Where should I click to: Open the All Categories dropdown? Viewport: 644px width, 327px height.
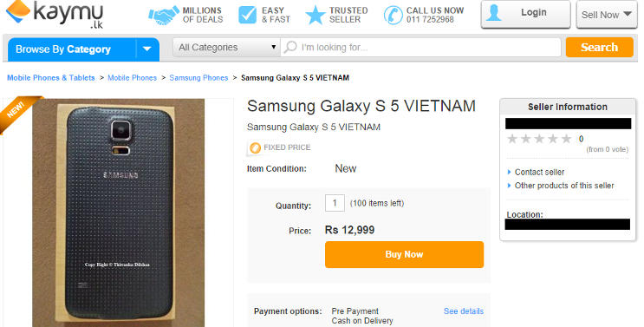click(x=226, y=48)
